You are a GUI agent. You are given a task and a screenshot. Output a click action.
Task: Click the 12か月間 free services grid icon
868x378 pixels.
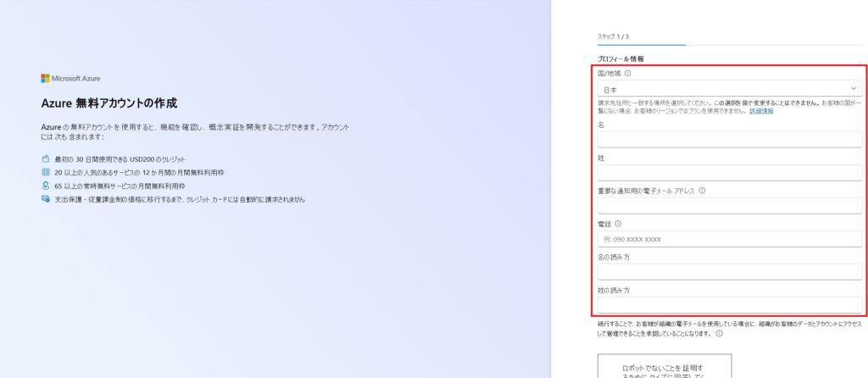click(x=46, y=172)
